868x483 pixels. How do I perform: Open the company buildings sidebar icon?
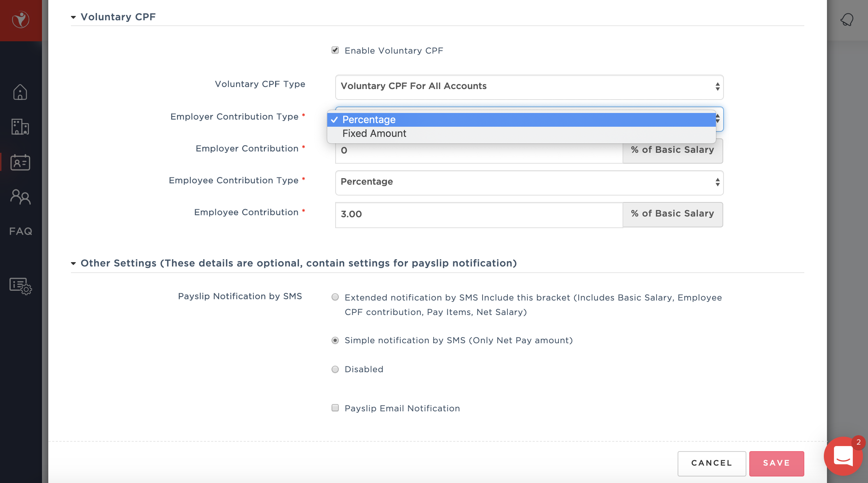20,127
